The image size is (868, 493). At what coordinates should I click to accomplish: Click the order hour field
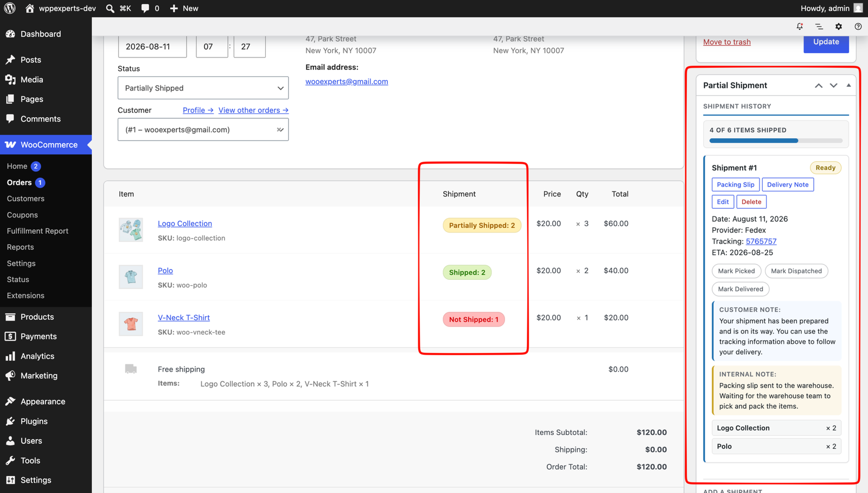[x=212, y=47]
